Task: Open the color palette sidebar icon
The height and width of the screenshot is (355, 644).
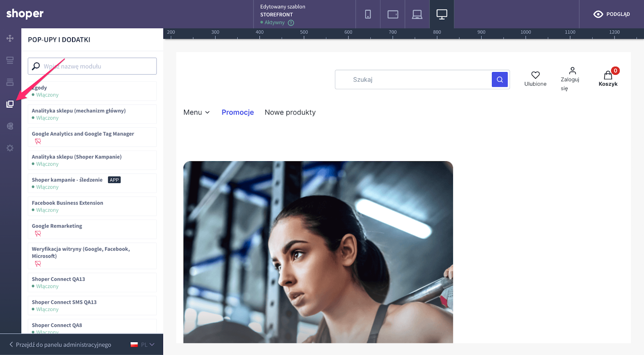Action: coord(10,126)
